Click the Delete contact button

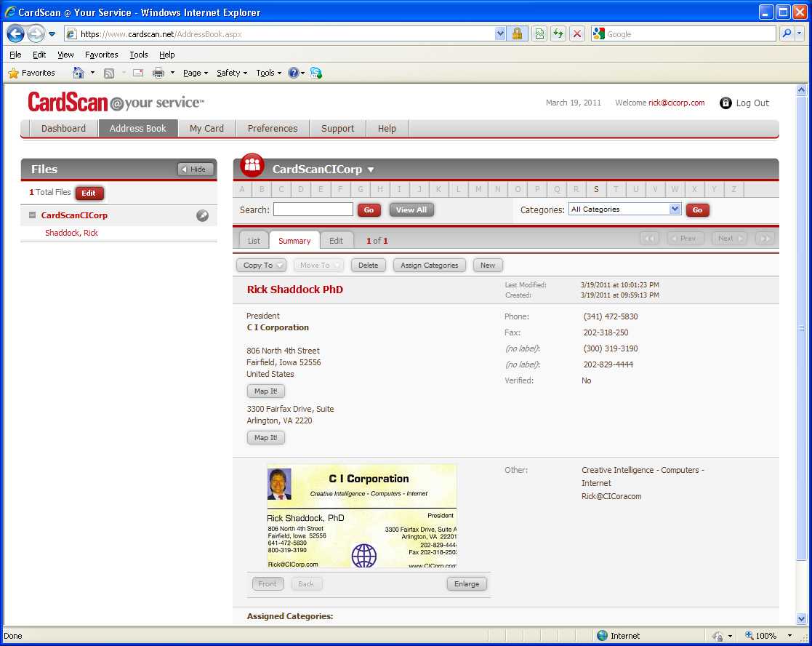tap(368, 266)
